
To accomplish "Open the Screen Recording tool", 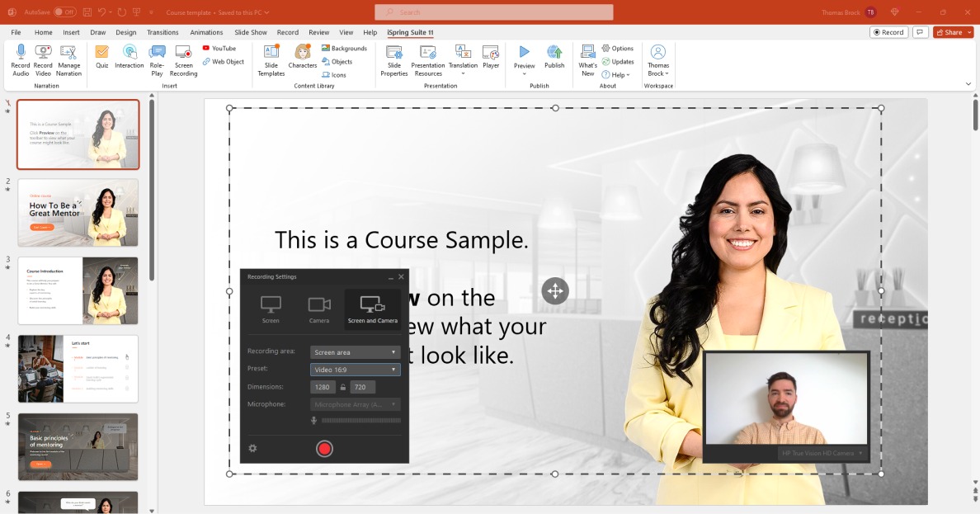I will point(183,58).
